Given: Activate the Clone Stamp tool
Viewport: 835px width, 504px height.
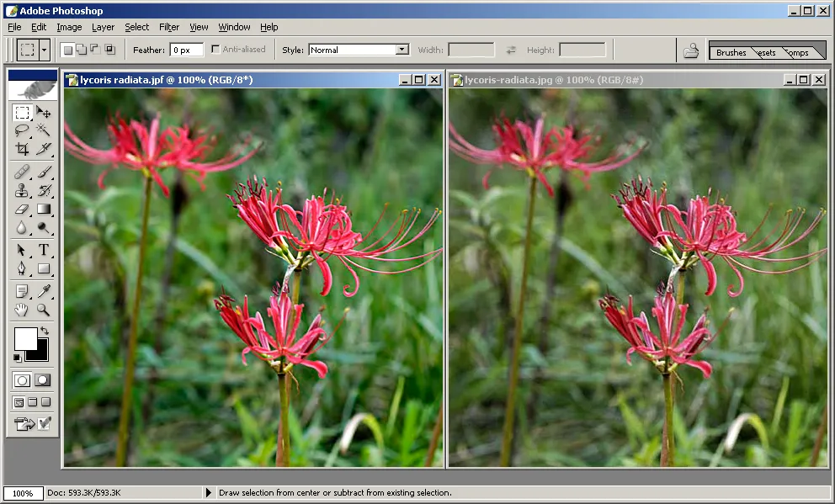Looking at the screenshot, I should coord(22,190).
